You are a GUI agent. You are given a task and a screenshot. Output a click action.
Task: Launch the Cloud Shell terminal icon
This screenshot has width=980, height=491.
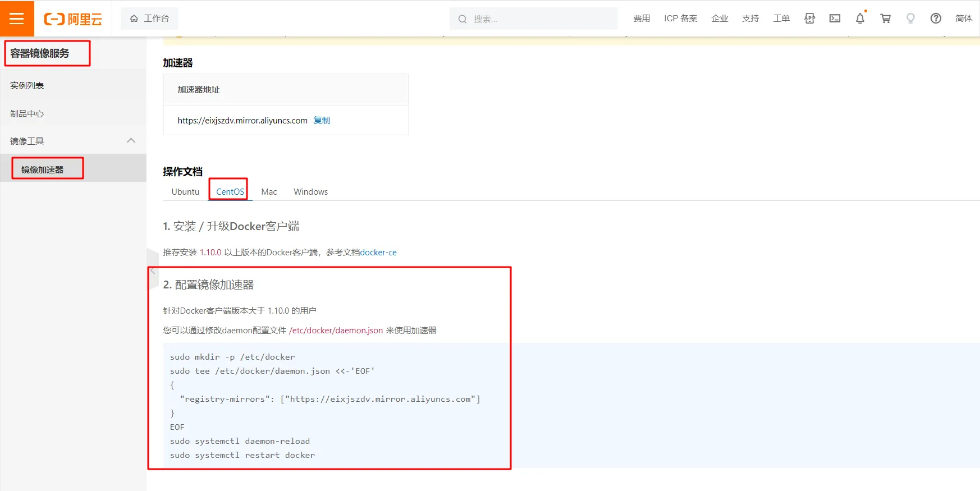pyautogui.click(x=835, y=19)
